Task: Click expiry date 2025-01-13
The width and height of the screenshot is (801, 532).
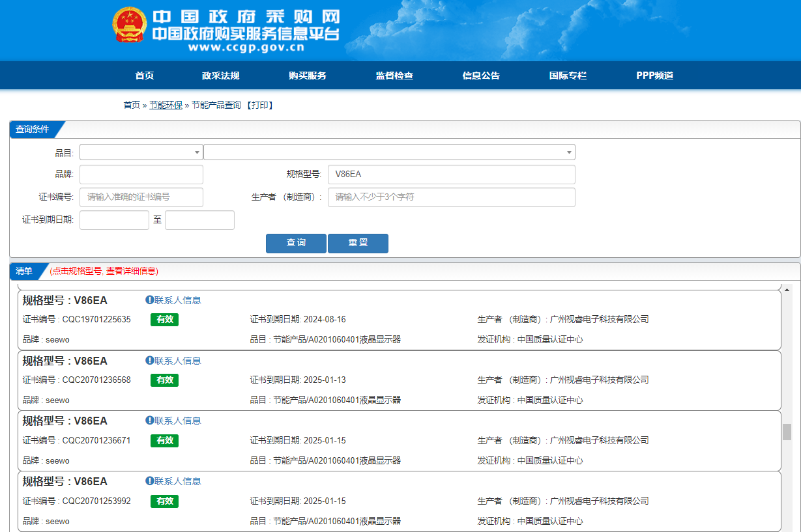Action: (325, 380)
